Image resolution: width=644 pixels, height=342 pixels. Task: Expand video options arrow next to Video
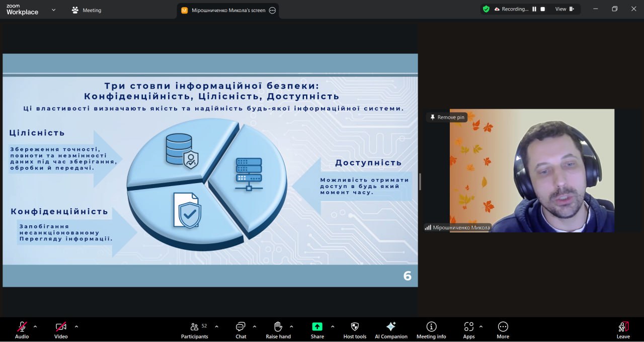point(76,326)
